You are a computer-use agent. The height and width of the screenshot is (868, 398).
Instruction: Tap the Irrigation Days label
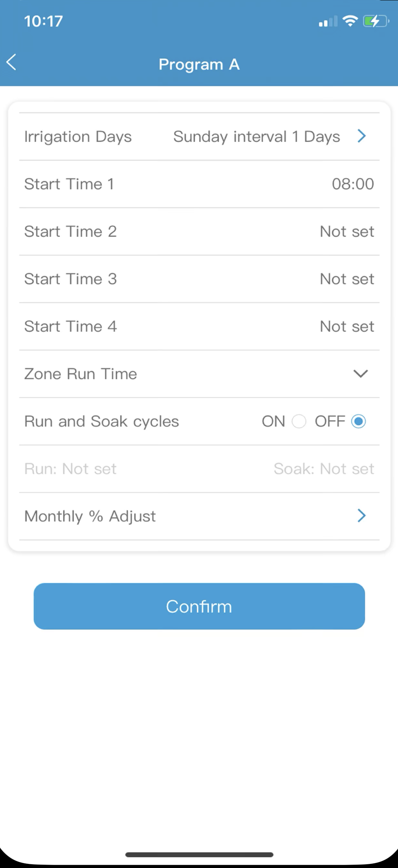click(x=78, y=137)
